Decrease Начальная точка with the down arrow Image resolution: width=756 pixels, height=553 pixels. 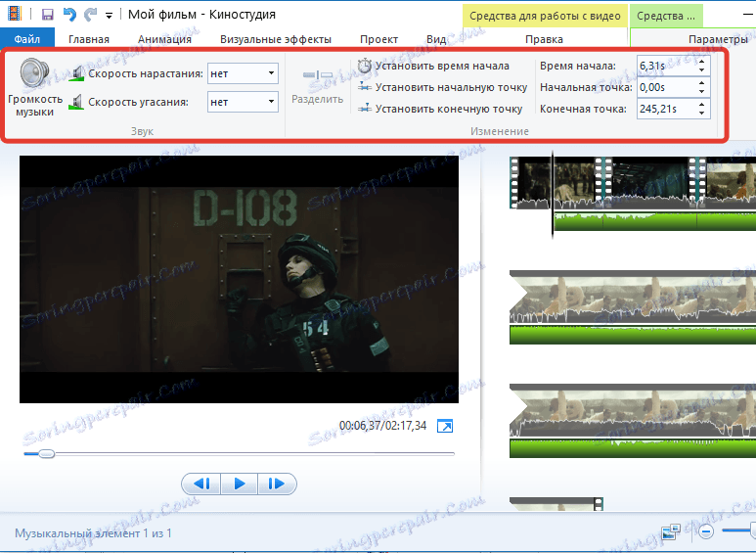pos(702,92)
